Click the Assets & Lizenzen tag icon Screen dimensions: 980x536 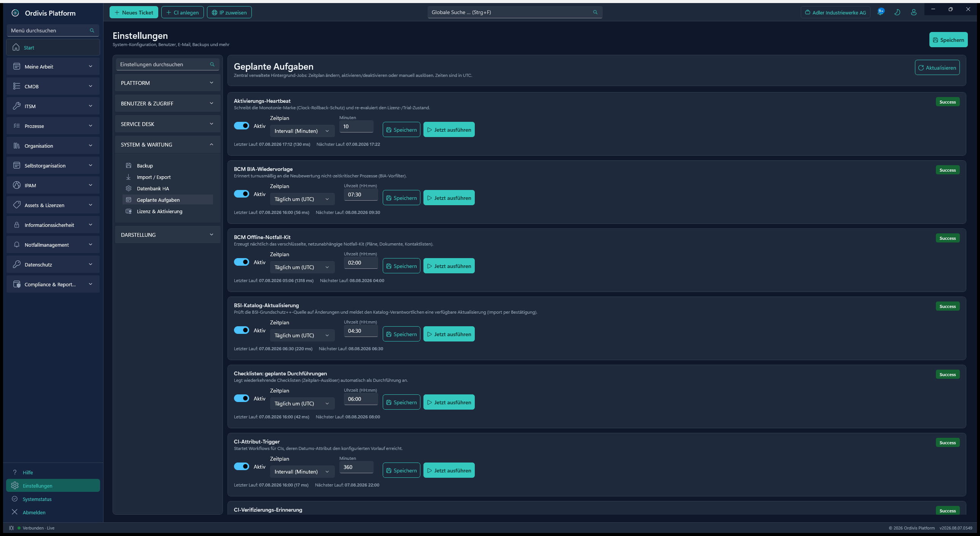pyautogui.click(x=17, y=205)
